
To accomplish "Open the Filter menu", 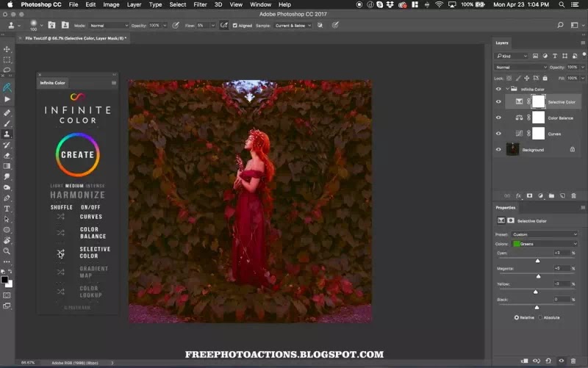I will (200, 4).
